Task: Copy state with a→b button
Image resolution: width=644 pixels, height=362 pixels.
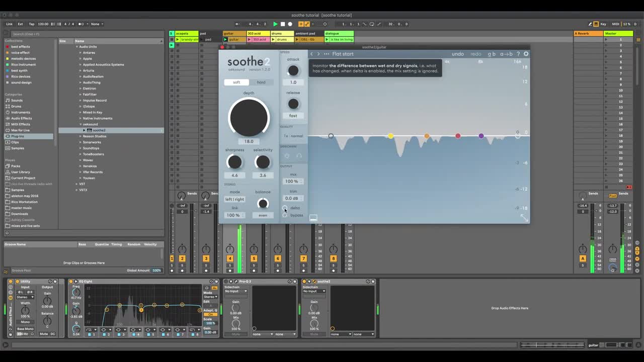Action: click(506, 54)
